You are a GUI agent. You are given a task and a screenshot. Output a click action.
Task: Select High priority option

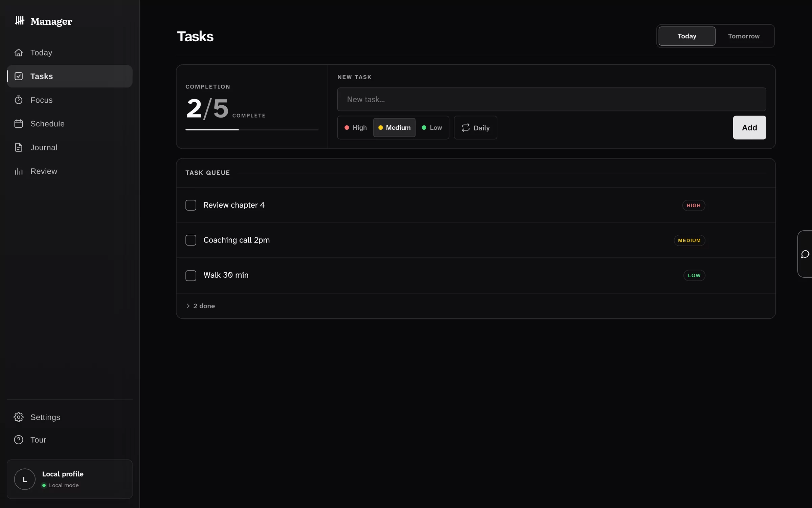click(x=356, y=128)
